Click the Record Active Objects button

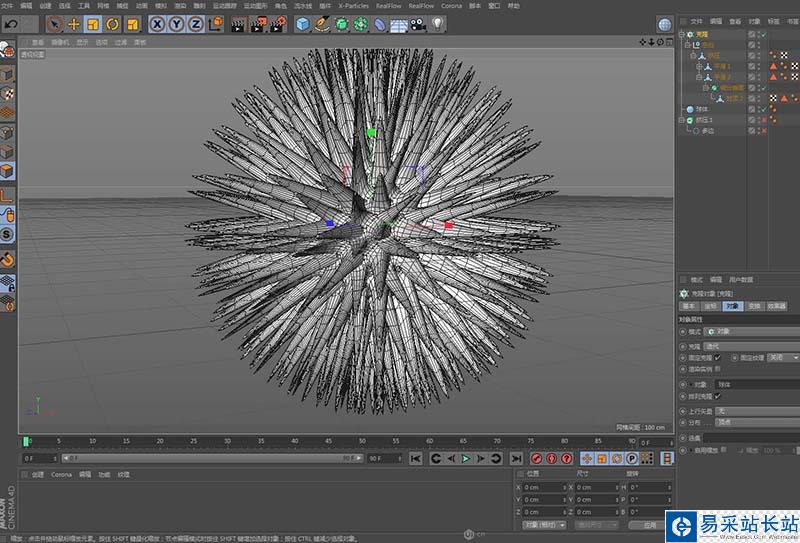click(537, 458)
